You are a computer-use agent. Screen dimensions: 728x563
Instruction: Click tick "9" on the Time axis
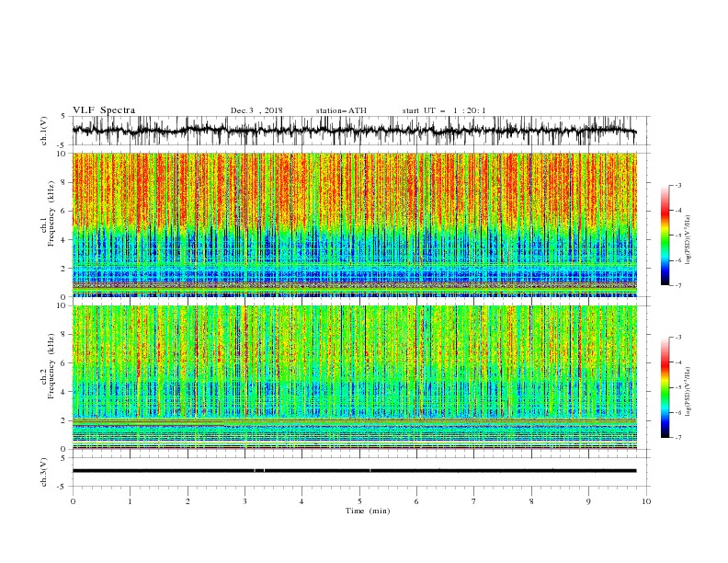(588, 501)
